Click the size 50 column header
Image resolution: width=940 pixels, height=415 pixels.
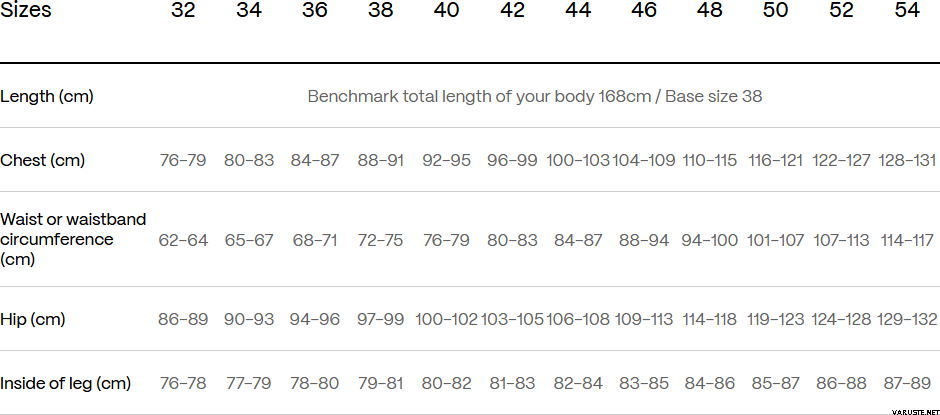click(x=775, y=11)
